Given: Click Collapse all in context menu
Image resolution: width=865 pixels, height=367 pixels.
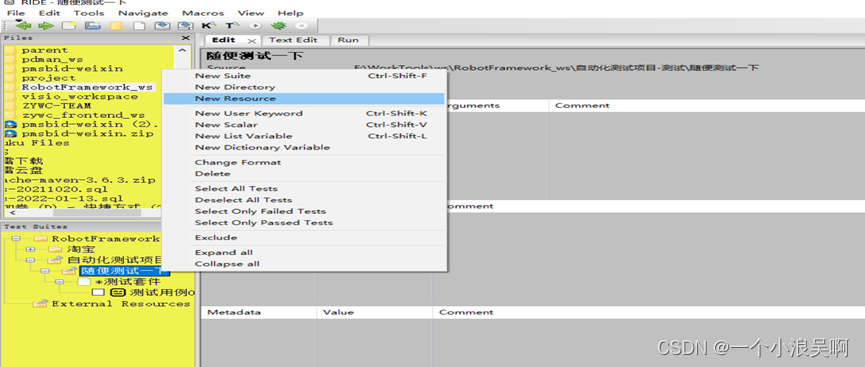Looking at the screenshot, I should (x=305, y=264).
